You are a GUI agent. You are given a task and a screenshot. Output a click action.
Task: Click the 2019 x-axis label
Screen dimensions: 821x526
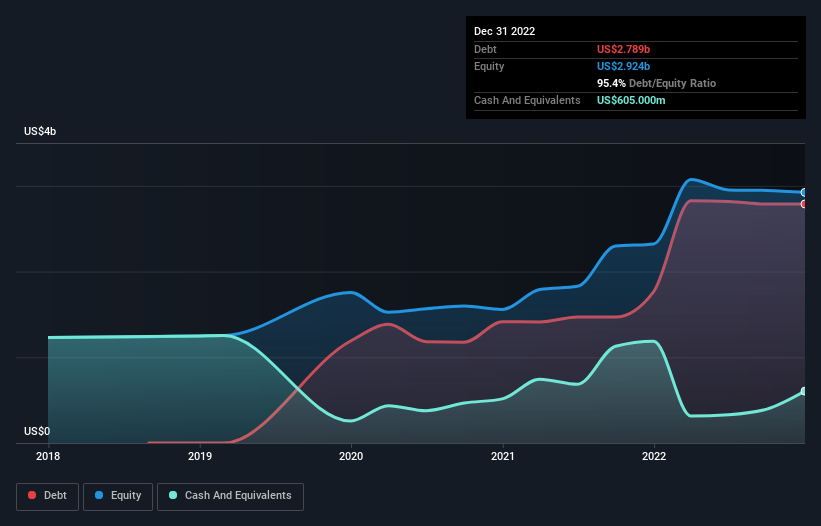[200, 456]
